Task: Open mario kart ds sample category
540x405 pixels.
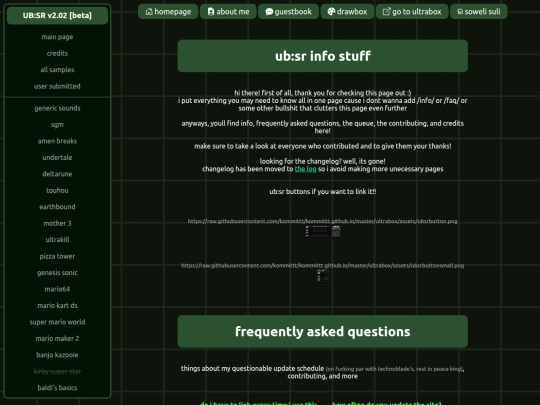Action: 57,305
